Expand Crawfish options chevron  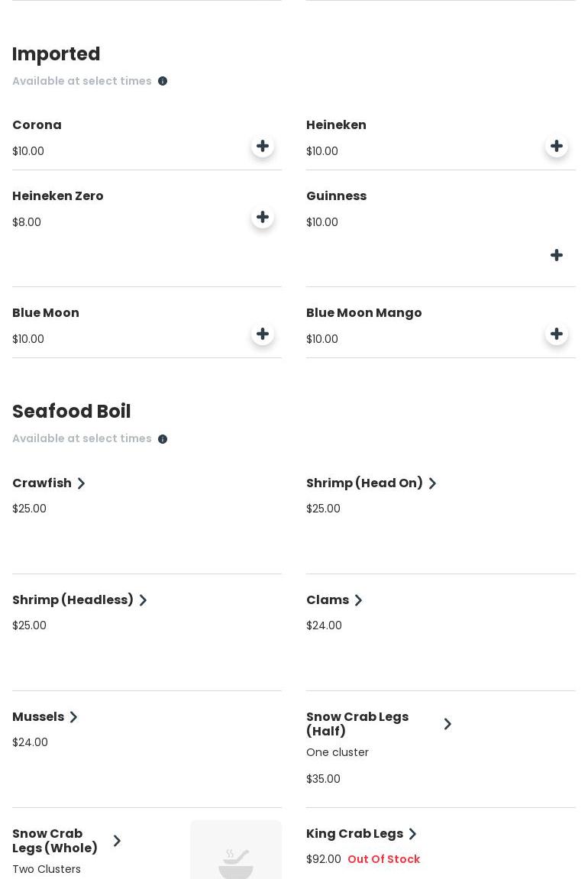(x=81, y=483)
